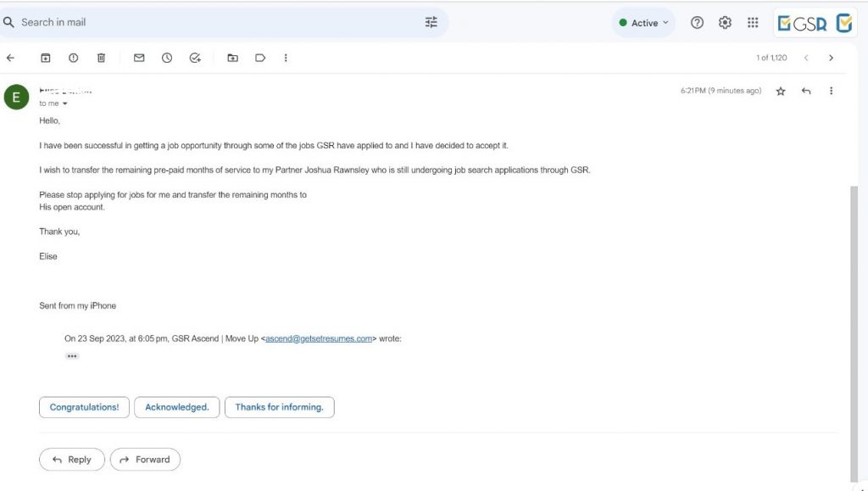Click the Reply button below the email
Screen dimensions: 868x491
[x=72, y=460]
